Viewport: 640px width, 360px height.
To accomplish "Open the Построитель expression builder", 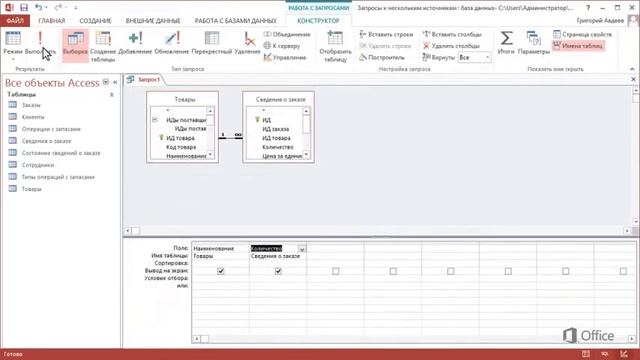I will 382,57.
